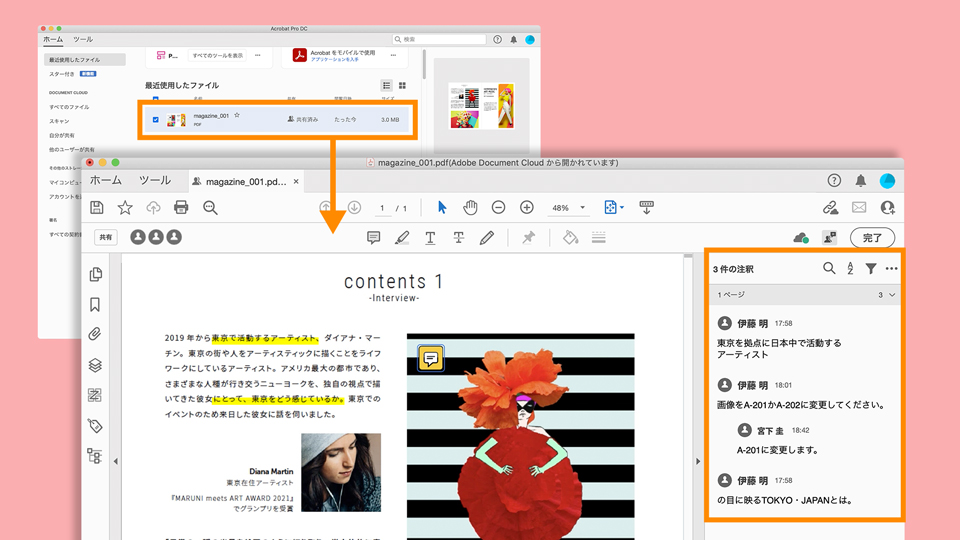
Task: Add a sticky note comment tool
Action: pyautogui.click(x=373, y=238)
